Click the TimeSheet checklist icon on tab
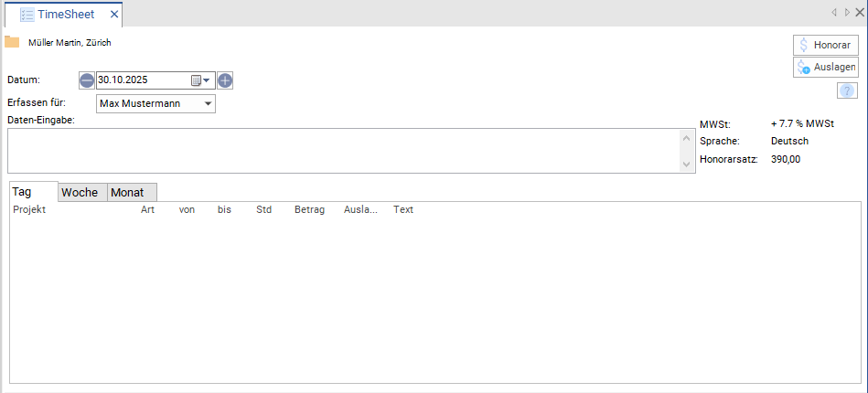This screenshot has height=393, width=868. [27, 15]
